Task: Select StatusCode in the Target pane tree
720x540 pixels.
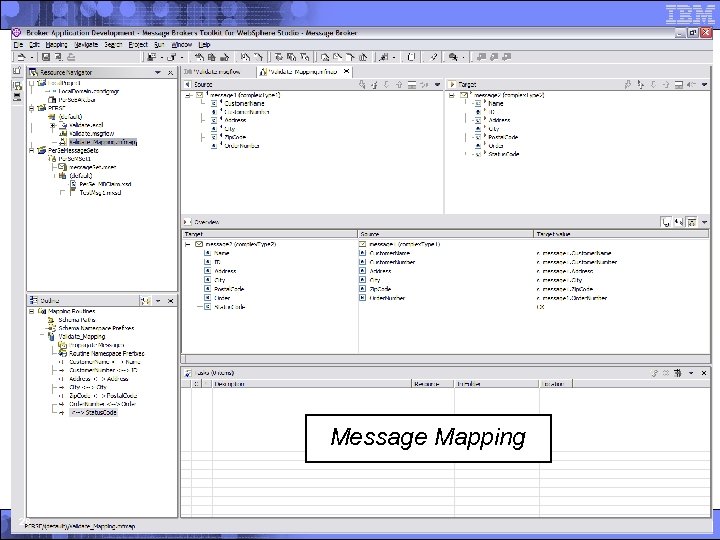Action: tap(504, 154)
